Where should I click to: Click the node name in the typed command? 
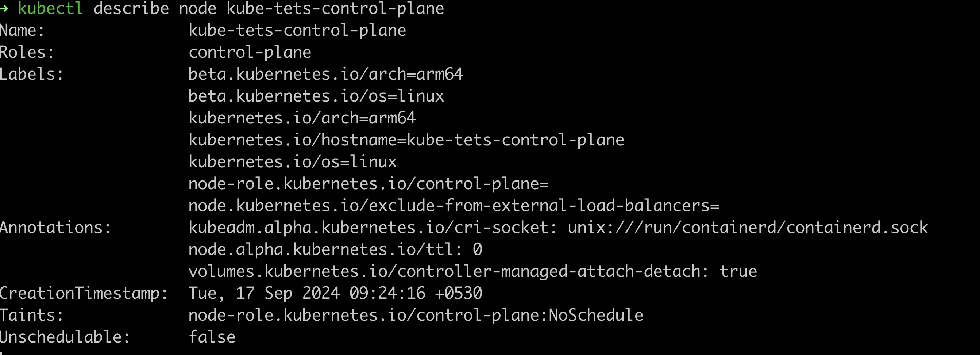pos(335,8)
